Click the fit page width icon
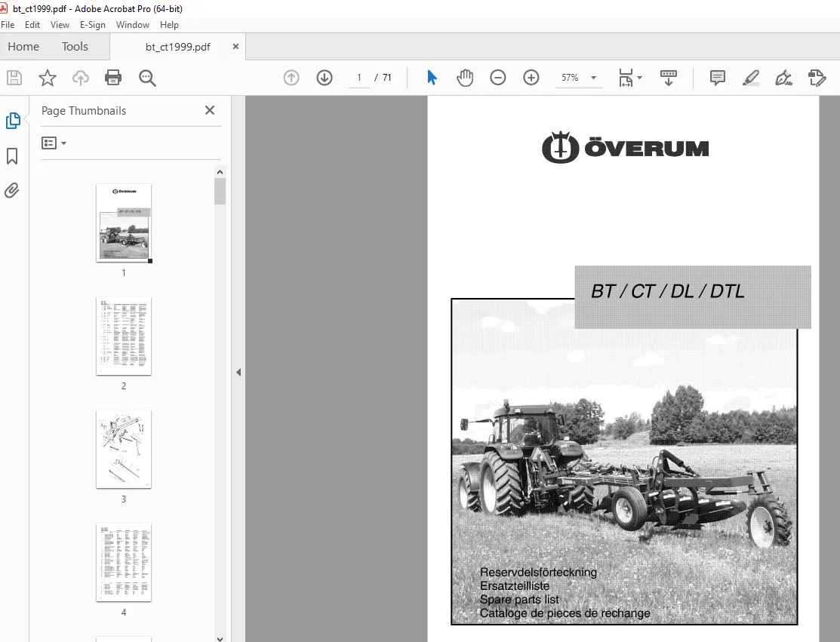Viewport: 840px width, 642px height. point(625,78)
